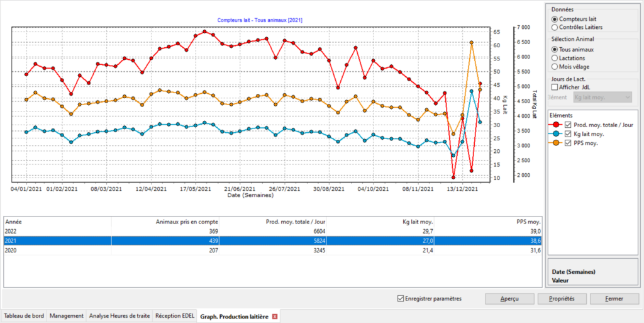644x323 pixels.
Task: Uncheck the Prod. moy. totale / Jour series
Action: [x=569, y=125]
